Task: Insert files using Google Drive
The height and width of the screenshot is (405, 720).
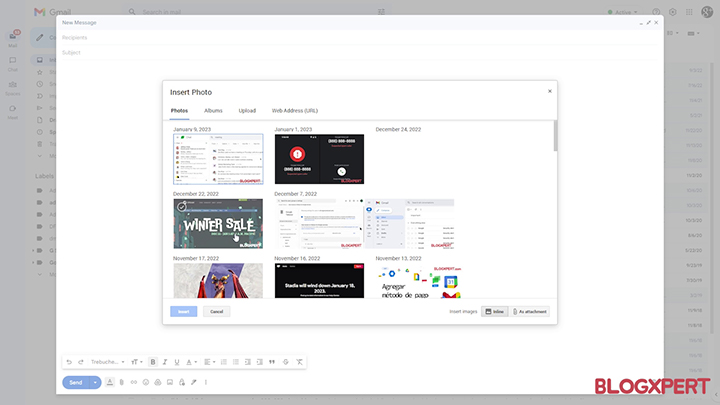Action: [158, 382]
